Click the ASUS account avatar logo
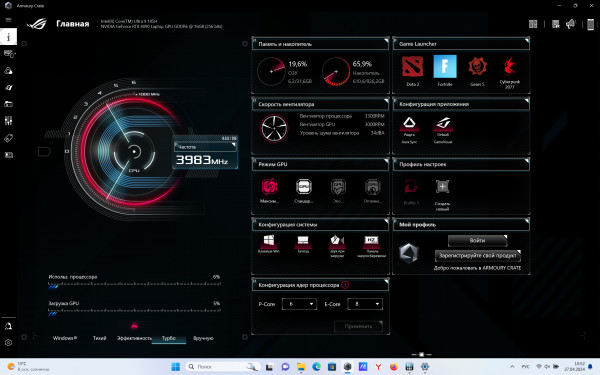 tap(409, 253)
